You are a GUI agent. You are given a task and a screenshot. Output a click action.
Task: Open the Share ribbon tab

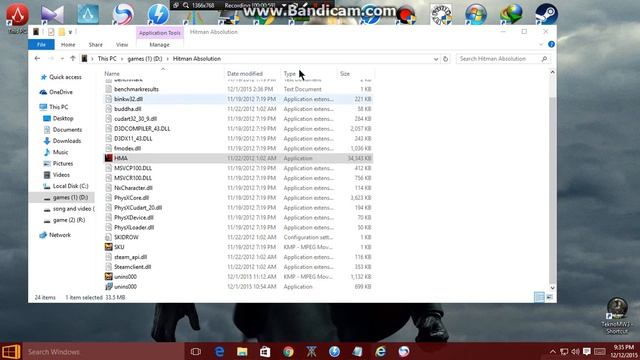coord(96,44)
